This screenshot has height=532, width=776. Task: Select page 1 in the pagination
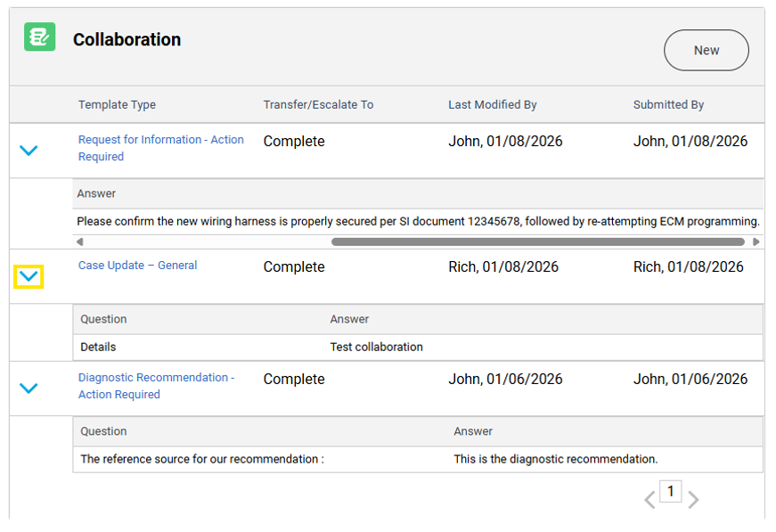pos(671,492)
